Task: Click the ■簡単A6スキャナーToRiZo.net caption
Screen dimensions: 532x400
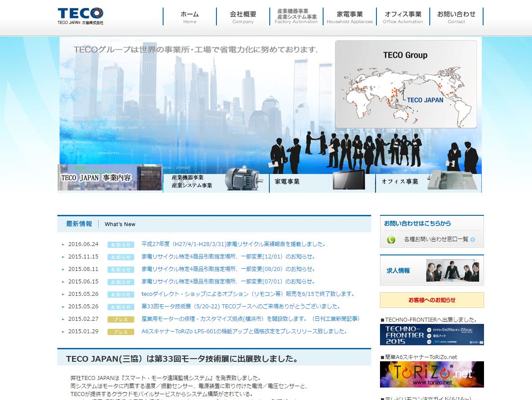Action: pyautogui.click(x=419, y=357)
